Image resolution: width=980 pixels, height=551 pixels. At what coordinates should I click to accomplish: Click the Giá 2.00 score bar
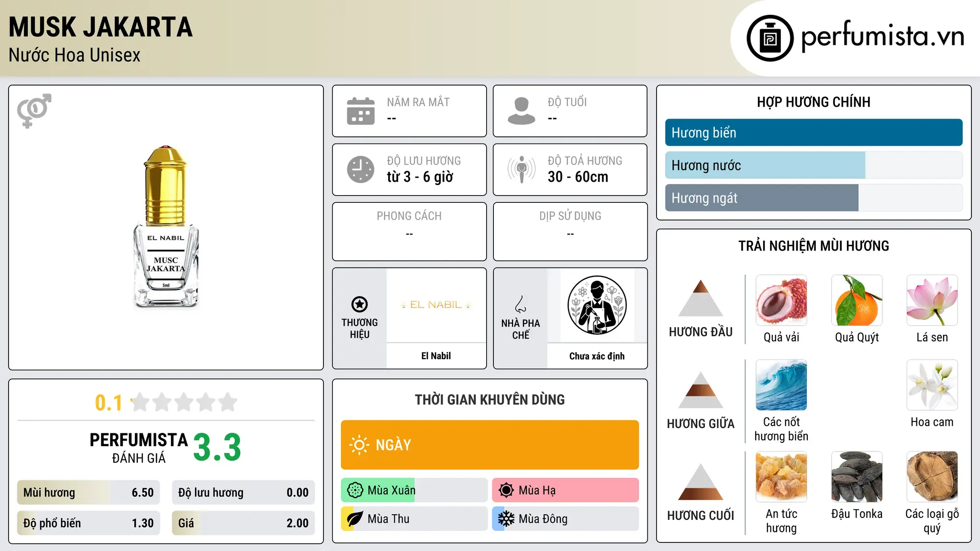243,523
